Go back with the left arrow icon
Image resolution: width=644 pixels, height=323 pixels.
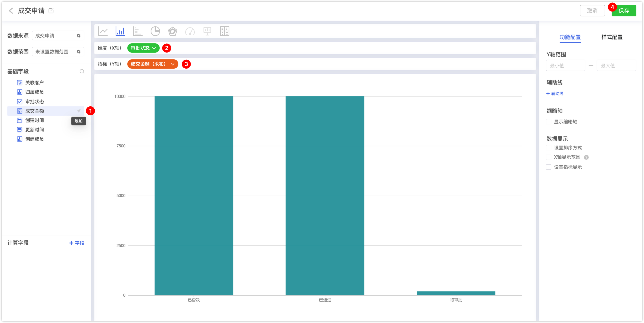(11, 11)
